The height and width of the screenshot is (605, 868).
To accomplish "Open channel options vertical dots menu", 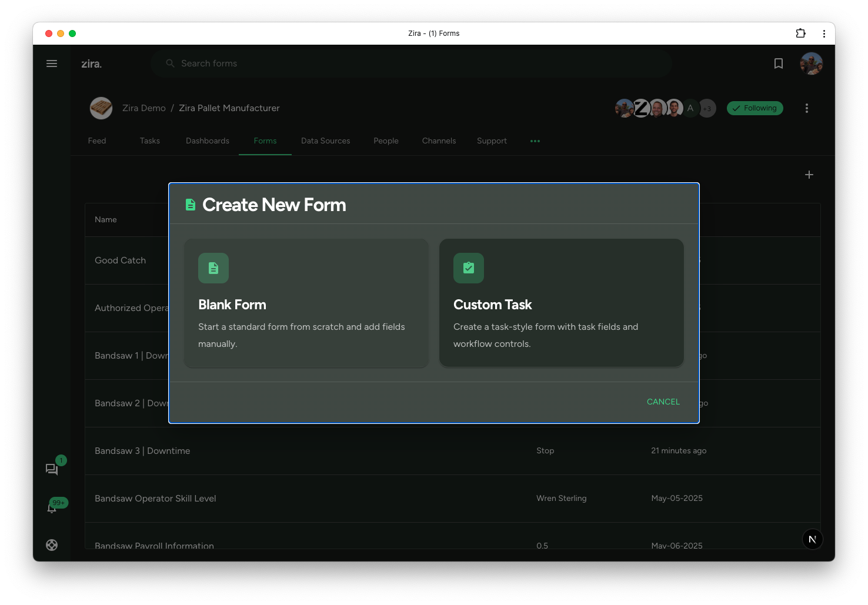I will 806,108.
